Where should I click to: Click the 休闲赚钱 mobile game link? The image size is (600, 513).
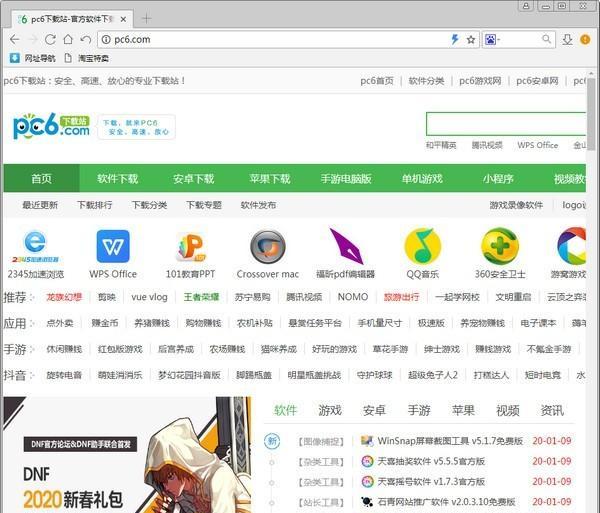[64, 349]
